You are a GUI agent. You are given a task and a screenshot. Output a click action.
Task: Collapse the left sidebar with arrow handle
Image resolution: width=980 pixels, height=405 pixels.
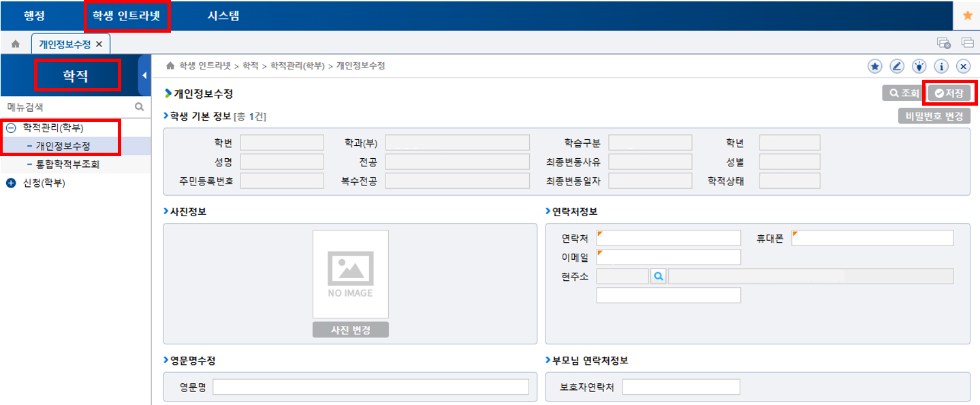coord(144,74)
